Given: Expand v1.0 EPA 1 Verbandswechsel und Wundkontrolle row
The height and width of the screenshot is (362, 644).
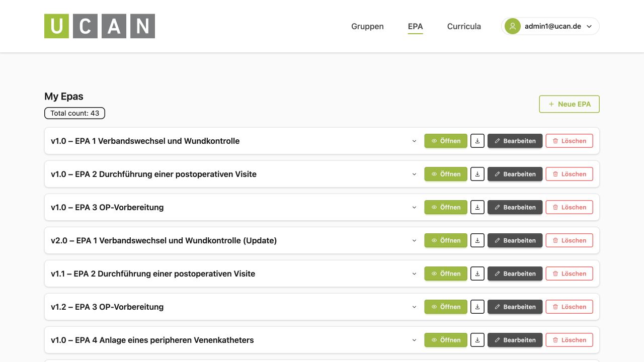Looking at the screenshot, I should [415, 141].
